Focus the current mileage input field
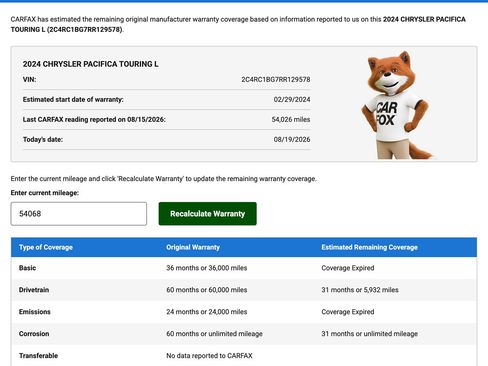 [79, 214]
